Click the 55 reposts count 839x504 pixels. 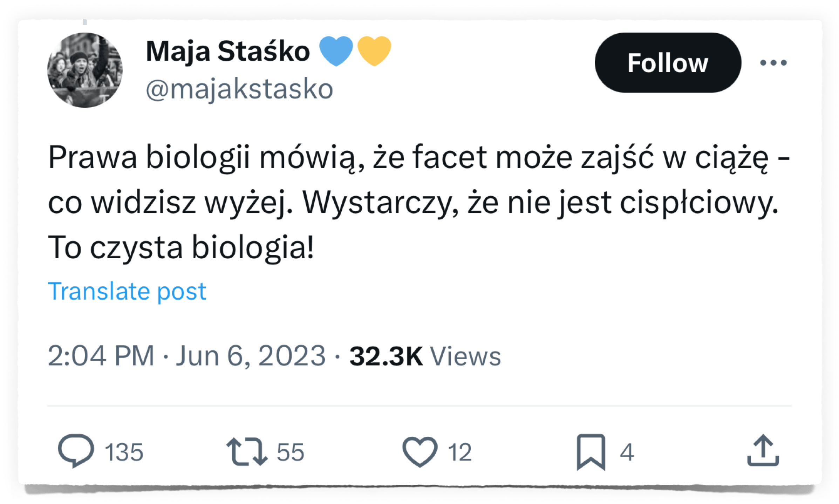[x=291, y=452]
